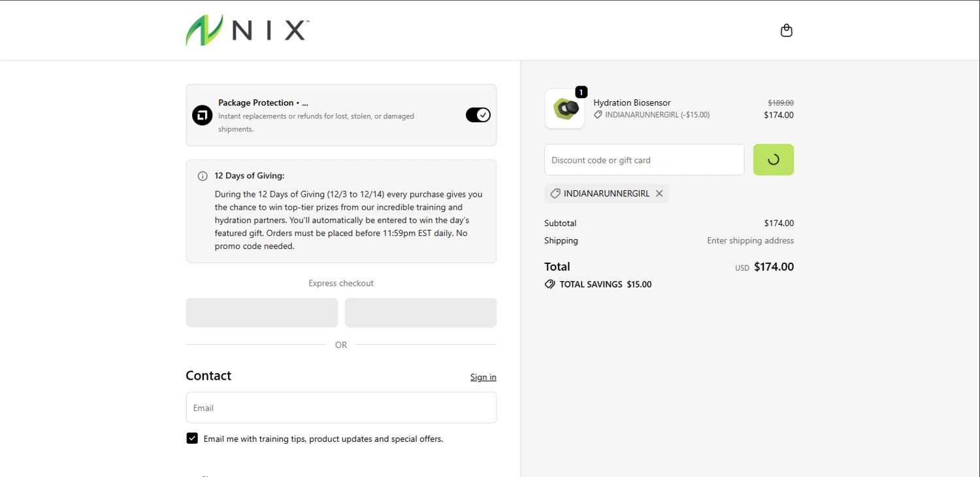The height and width of the screenshot is (477, 980).
Task: Click the crossed-out $189.00 price
Action: pos(781,103)
